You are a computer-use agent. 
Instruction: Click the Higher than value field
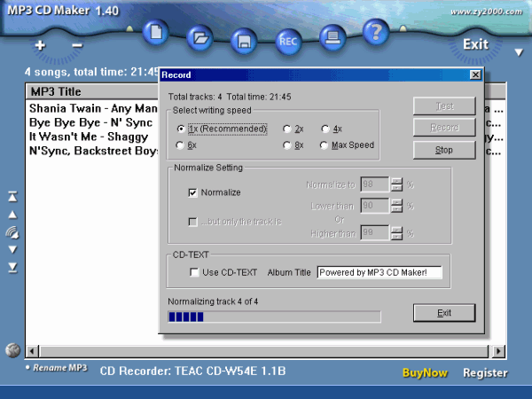point(374,232)
